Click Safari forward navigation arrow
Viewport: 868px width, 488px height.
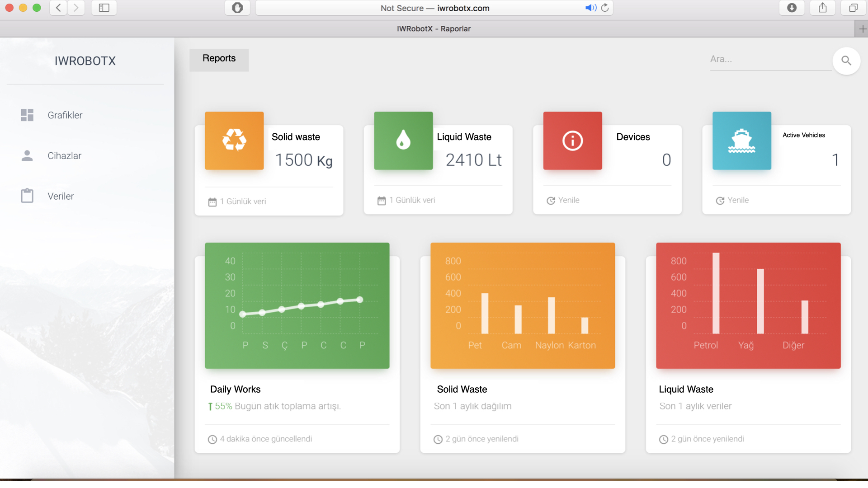tap(76, 8)
